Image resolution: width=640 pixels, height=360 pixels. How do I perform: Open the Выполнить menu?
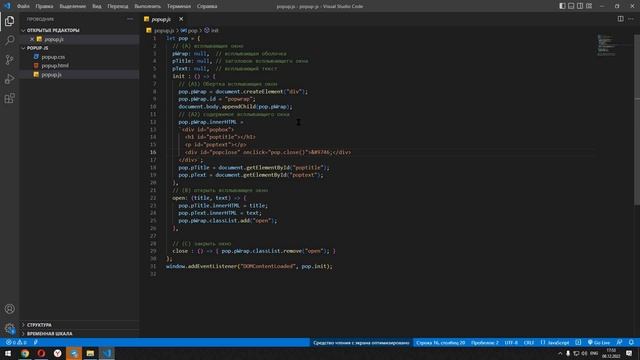tap(148, 6)
